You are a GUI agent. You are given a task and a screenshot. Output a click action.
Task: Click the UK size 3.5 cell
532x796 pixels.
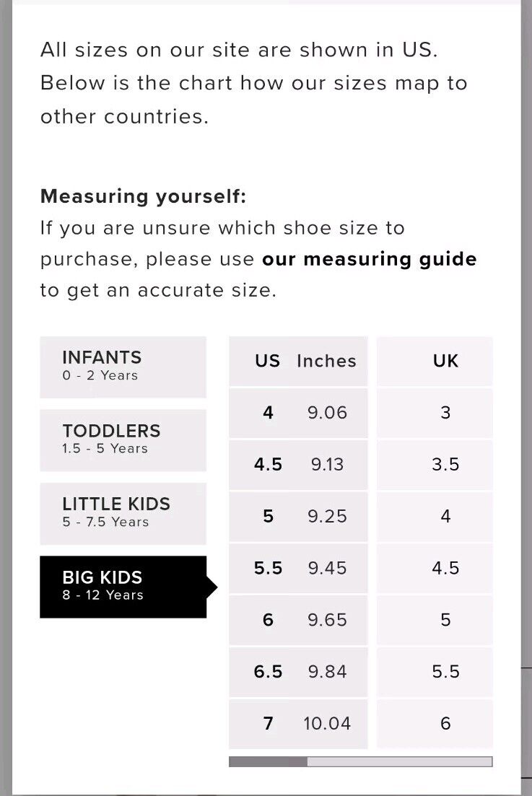(435, 465)
